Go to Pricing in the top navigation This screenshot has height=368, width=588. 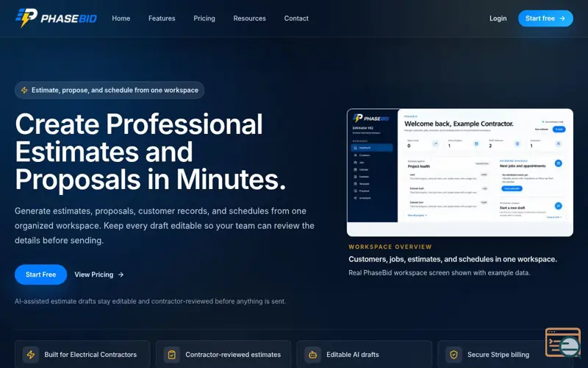click(204, 18)
